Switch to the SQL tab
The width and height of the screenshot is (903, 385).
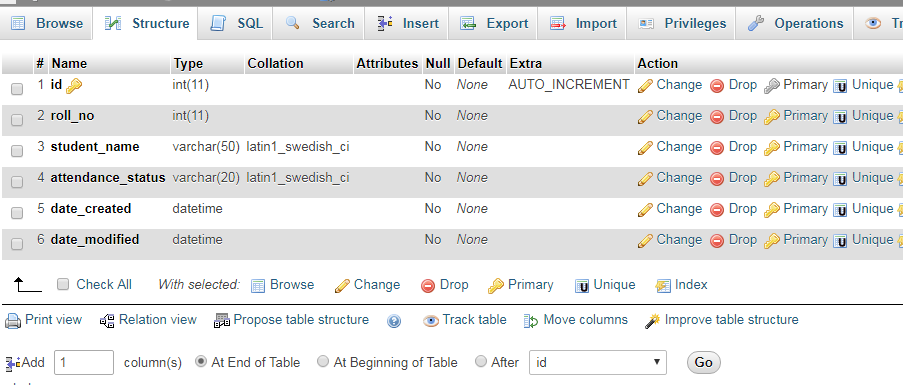click(236, 24)
